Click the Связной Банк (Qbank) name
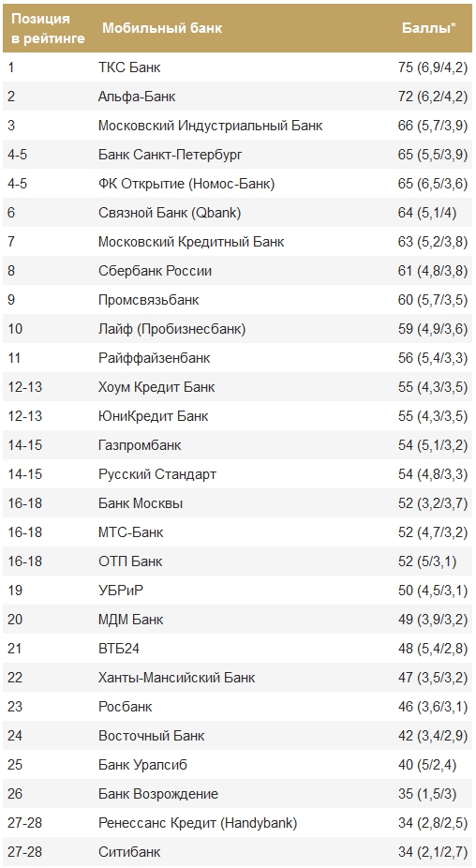The image size is (476, 868). (x=170, y=213)
